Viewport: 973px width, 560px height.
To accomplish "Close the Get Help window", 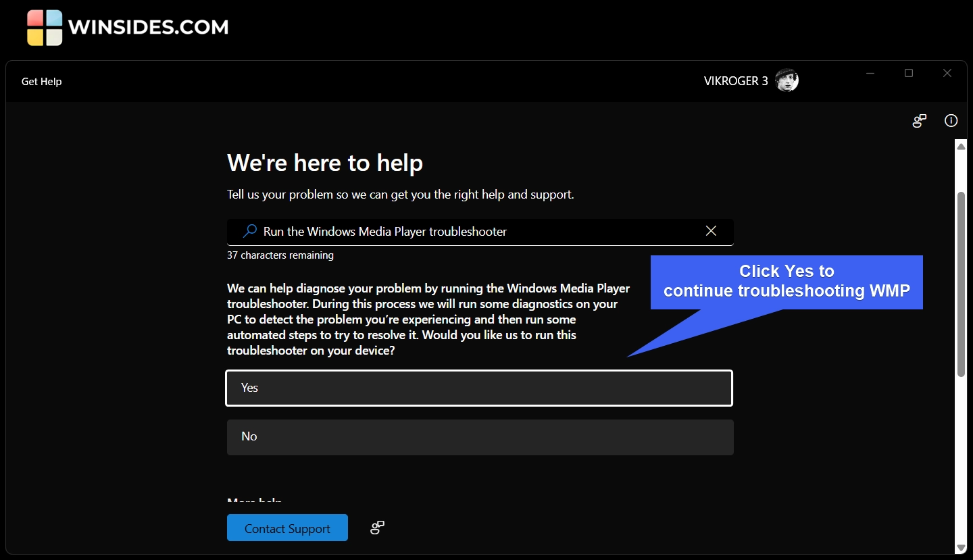I will click(947, 74).
